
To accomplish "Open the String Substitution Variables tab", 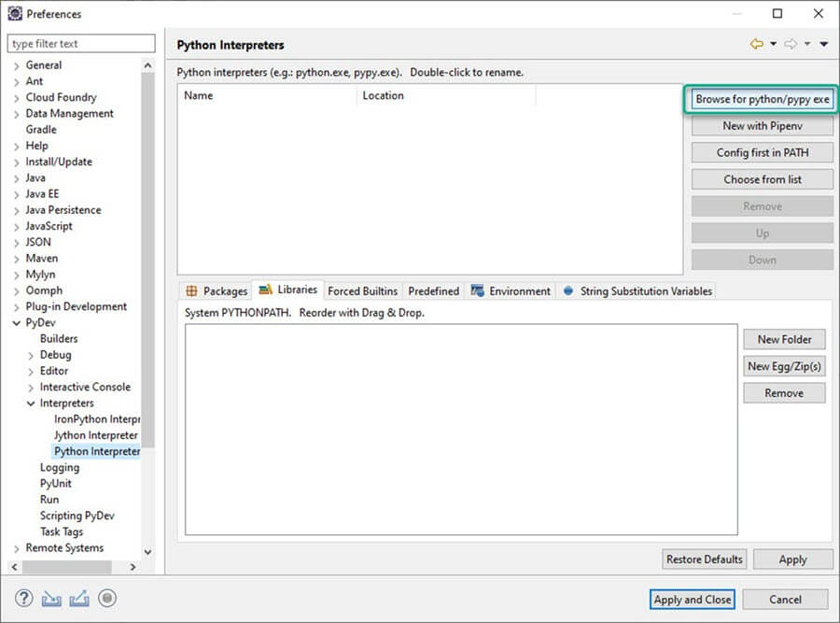I will [x=637, y=291].
